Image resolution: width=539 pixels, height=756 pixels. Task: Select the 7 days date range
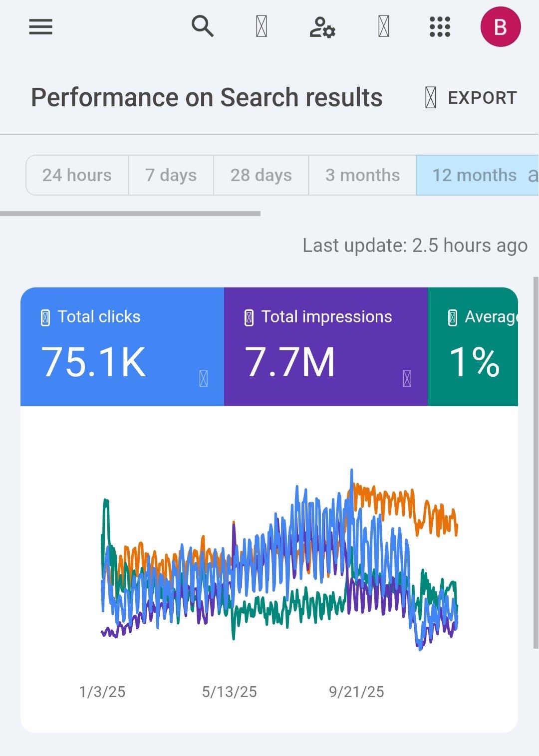pos(171,175)
